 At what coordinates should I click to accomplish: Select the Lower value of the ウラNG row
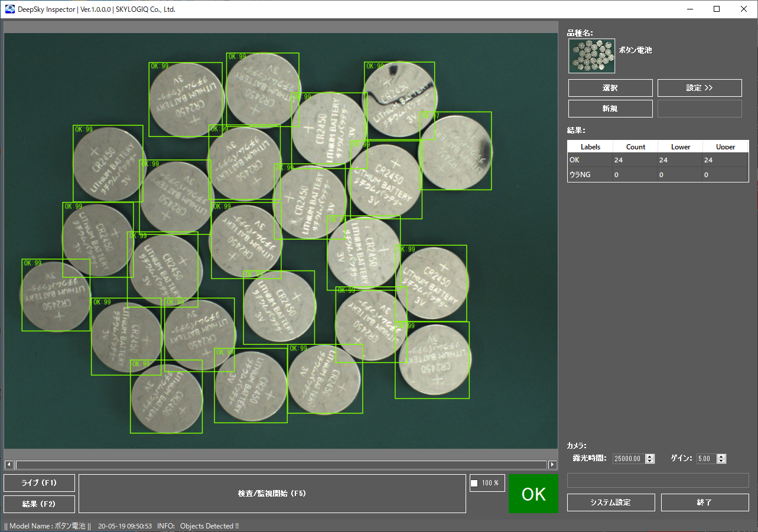[x=681, y=175]
